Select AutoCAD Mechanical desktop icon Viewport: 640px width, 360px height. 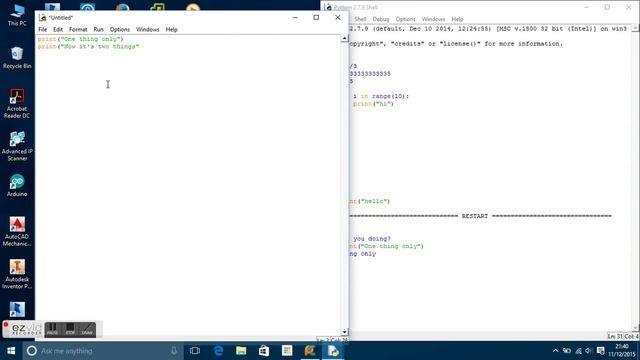17,231
